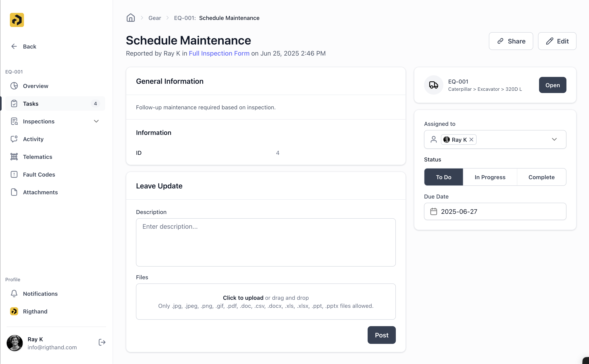Expand the Inspections submenu chevron
589x364 pixels.
pyautogui.click(x=96, y=121)
